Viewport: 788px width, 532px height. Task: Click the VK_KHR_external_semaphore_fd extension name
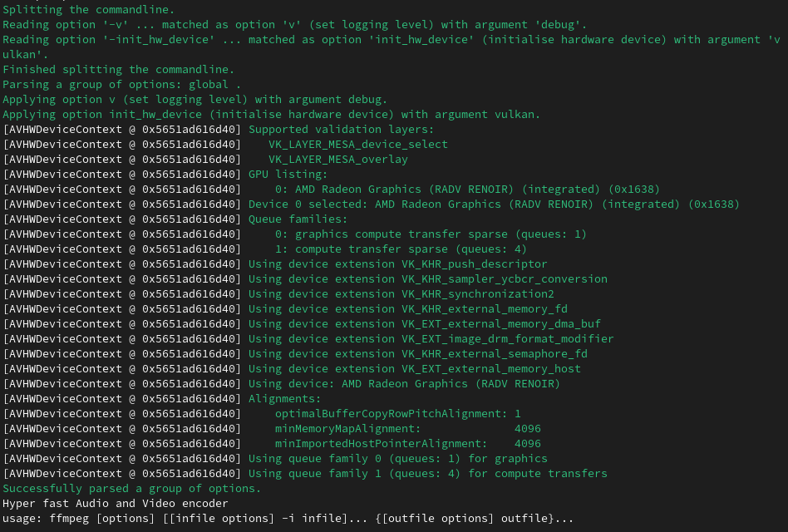point(495,353)
